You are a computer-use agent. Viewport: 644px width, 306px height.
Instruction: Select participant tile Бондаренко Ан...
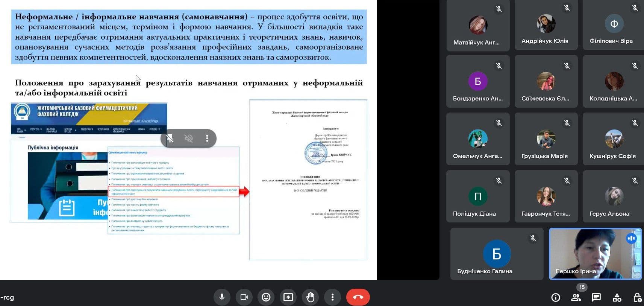coord(478,81)
